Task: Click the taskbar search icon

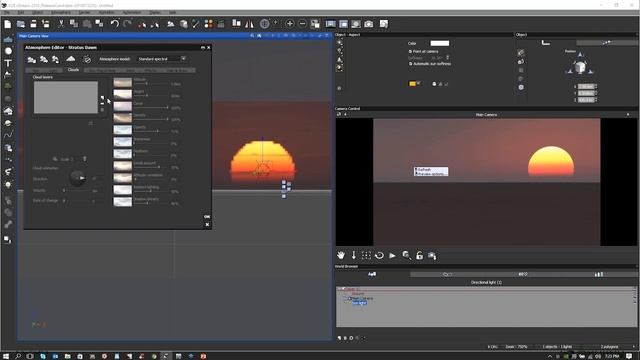Action: pyautogui.click(x=18, y=356)
